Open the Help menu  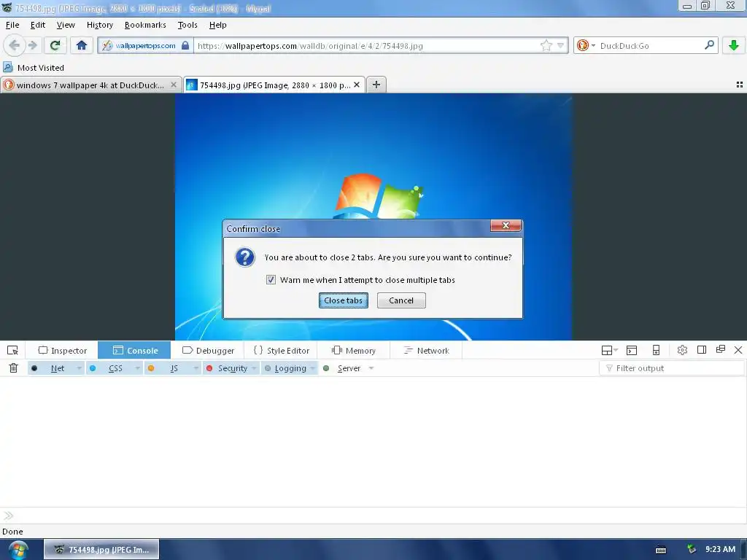point(217,25)
